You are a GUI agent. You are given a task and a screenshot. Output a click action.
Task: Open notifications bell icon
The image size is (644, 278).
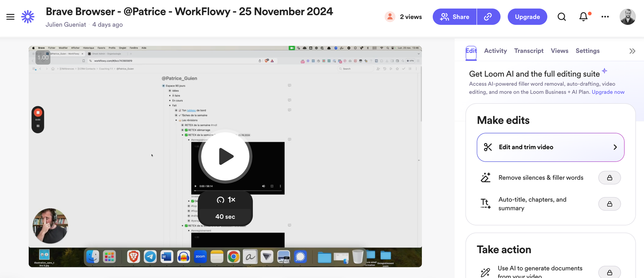point(583,17)
